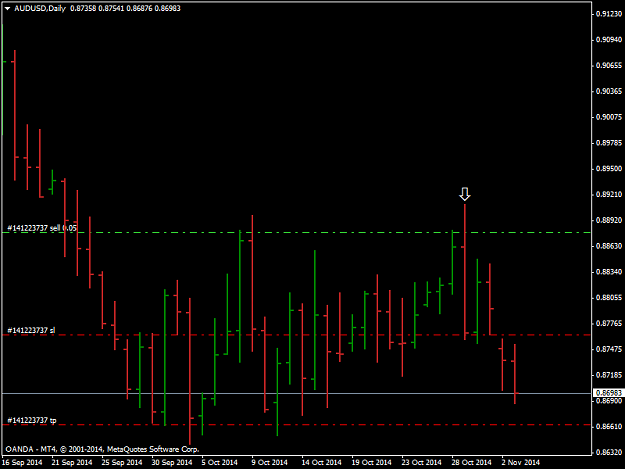
Task: Select the '#141223737 sl' stop loss label
Action: (x=31, y=330)
